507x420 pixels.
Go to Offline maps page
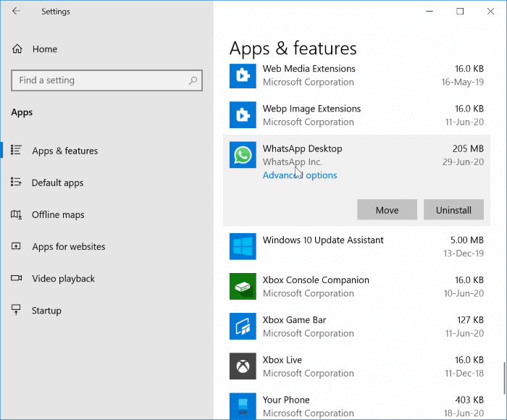coord(106,214)
